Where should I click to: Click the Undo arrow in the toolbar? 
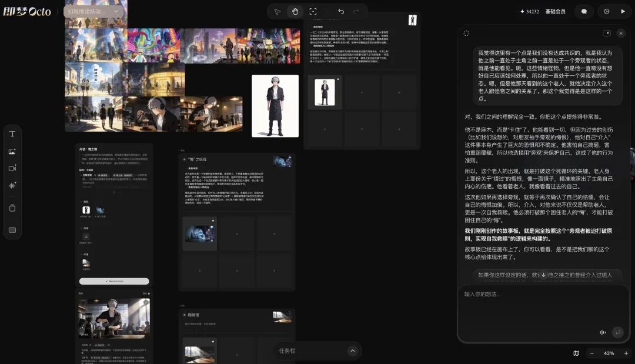click(342, 11)
